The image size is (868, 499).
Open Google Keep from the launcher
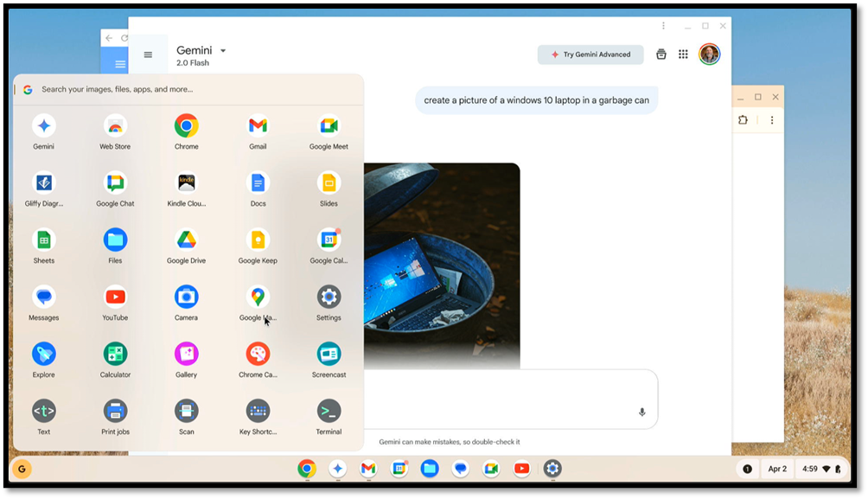(258, 240)
